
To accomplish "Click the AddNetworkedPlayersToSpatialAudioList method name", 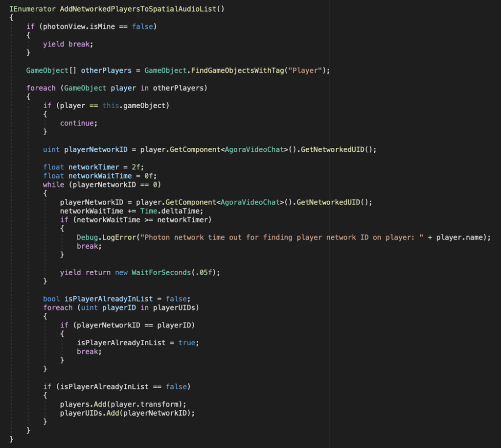I will [138, 9].
